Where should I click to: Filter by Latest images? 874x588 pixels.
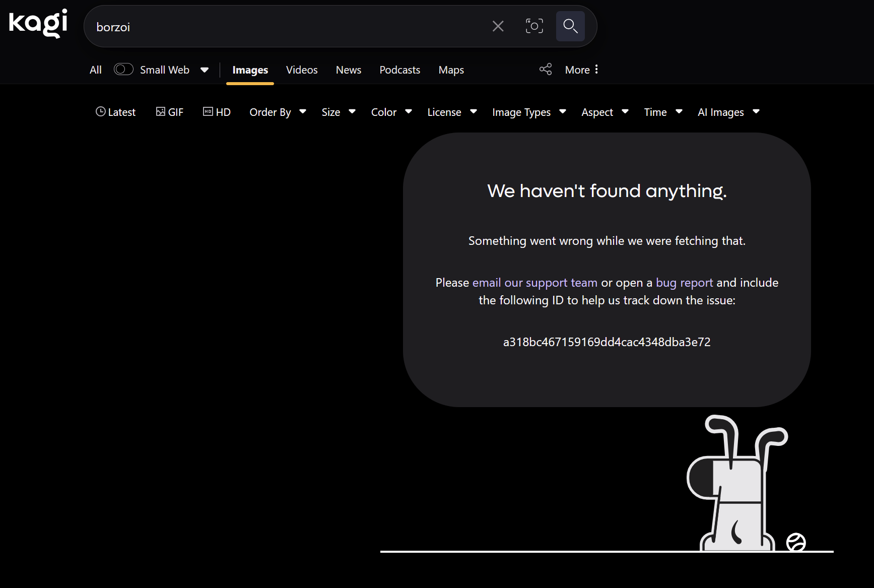click(116, 112)
